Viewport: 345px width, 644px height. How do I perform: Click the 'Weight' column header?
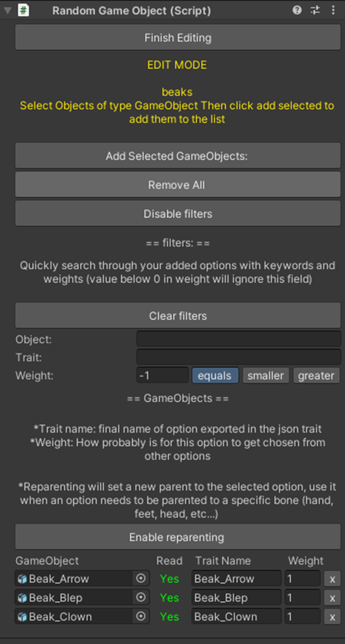tap(306, 561)
